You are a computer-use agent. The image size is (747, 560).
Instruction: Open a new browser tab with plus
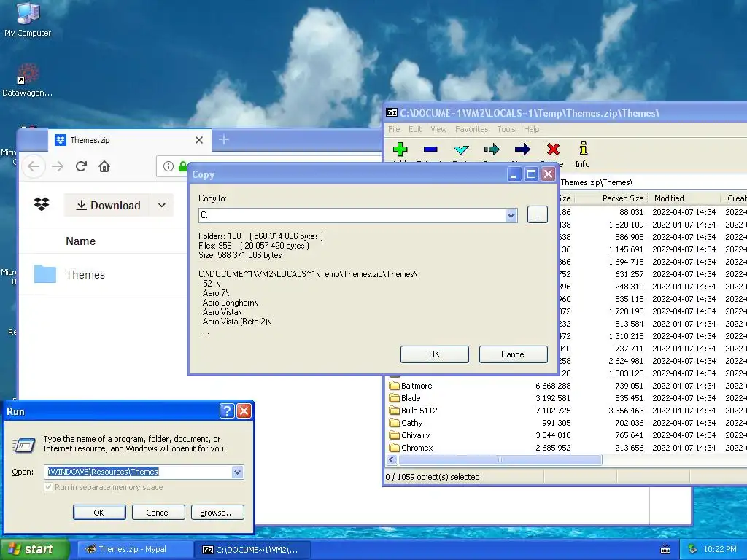point(224,139)
